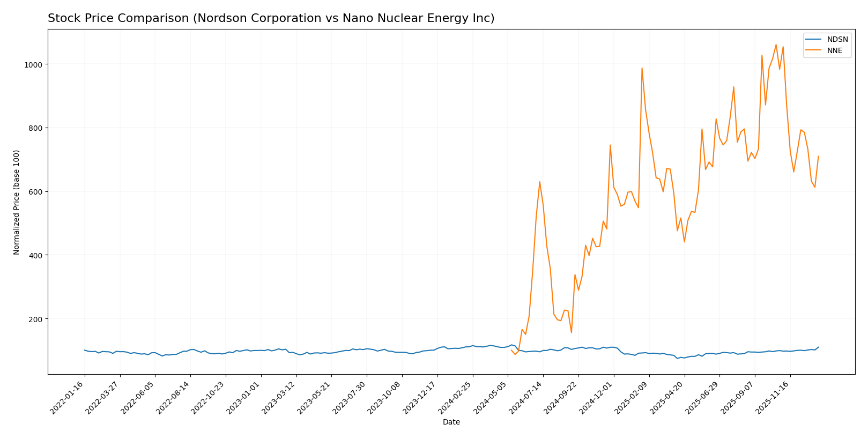Click the NNE legend label
The image size is (868, 439).
click(835, 51)
